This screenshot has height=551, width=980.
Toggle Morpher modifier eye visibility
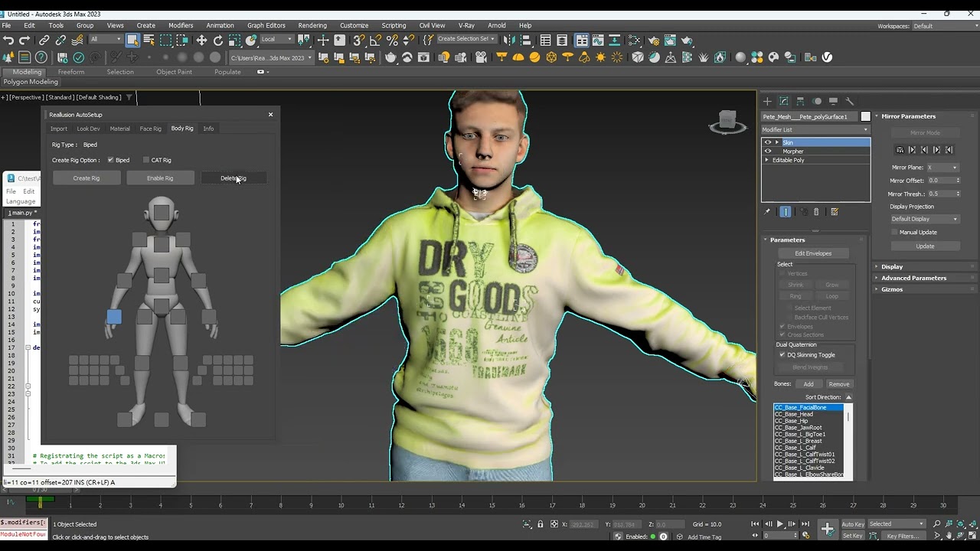coord(768,151)
